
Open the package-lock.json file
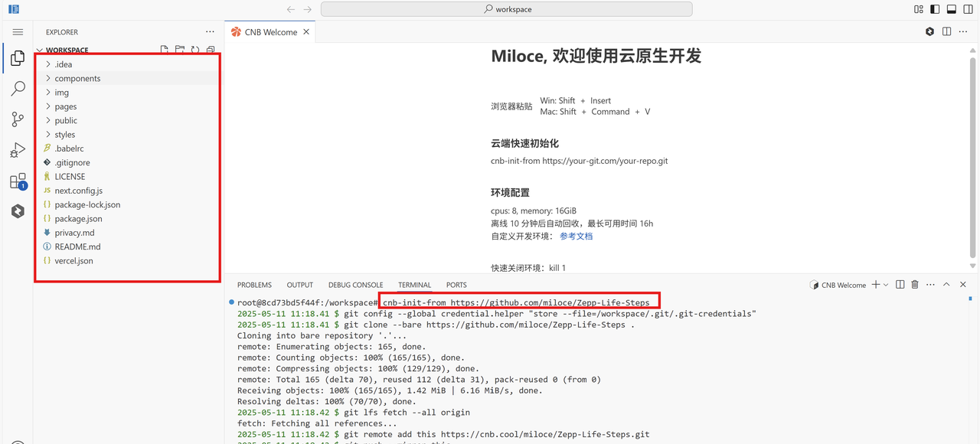pyautogui.click(x=127, y=204)
